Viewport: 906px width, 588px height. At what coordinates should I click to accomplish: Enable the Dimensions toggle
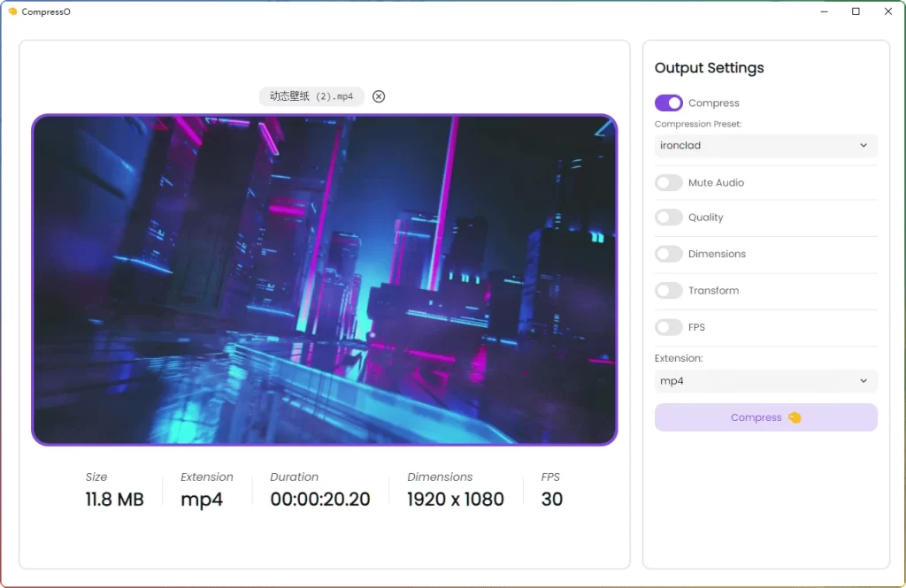(x=669, y=254)
